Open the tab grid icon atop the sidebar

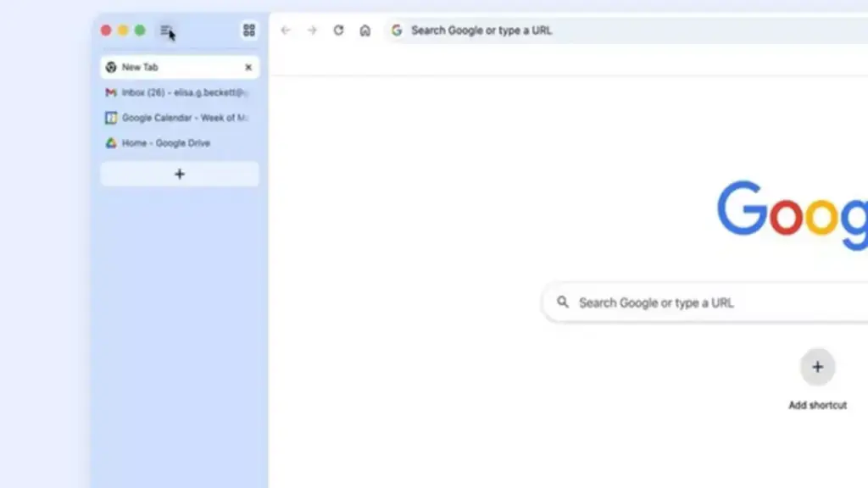tap(248, 30)
